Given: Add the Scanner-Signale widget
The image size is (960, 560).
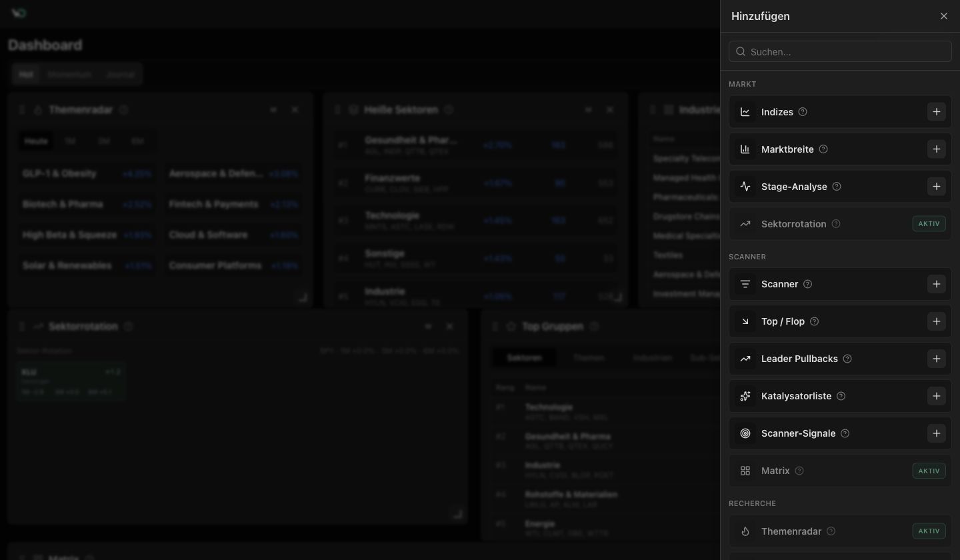Looking at the screenshot, I should (x=936, y=433).
